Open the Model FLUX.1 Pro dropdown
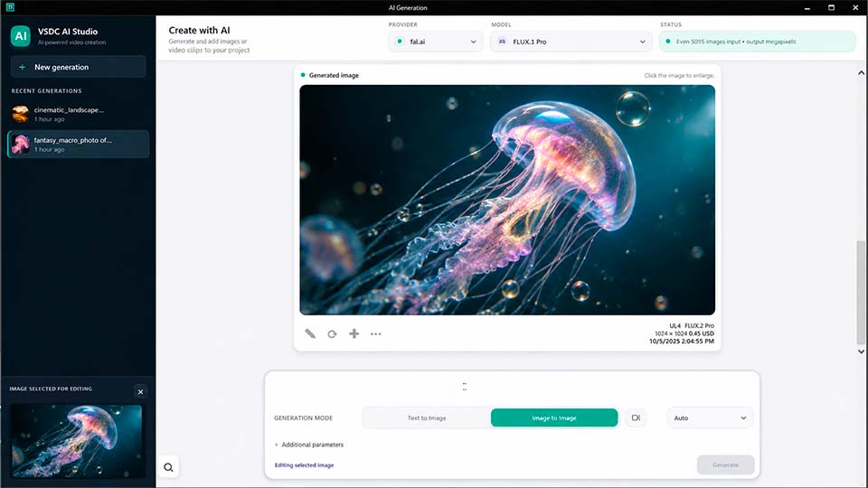The image size is (868, 488). coord(571,42)
